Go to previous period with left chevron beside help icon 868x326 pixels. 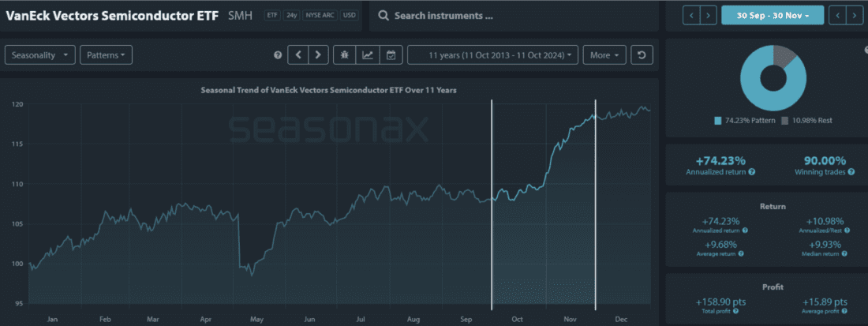pyautogui.click(x=297, y=54)
